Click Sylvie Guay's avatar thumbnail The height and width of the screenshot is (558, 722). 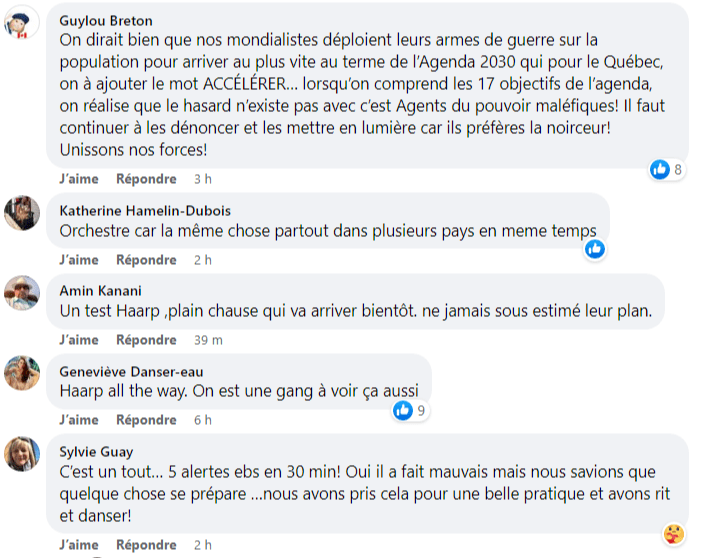click(x=21, y=453)
